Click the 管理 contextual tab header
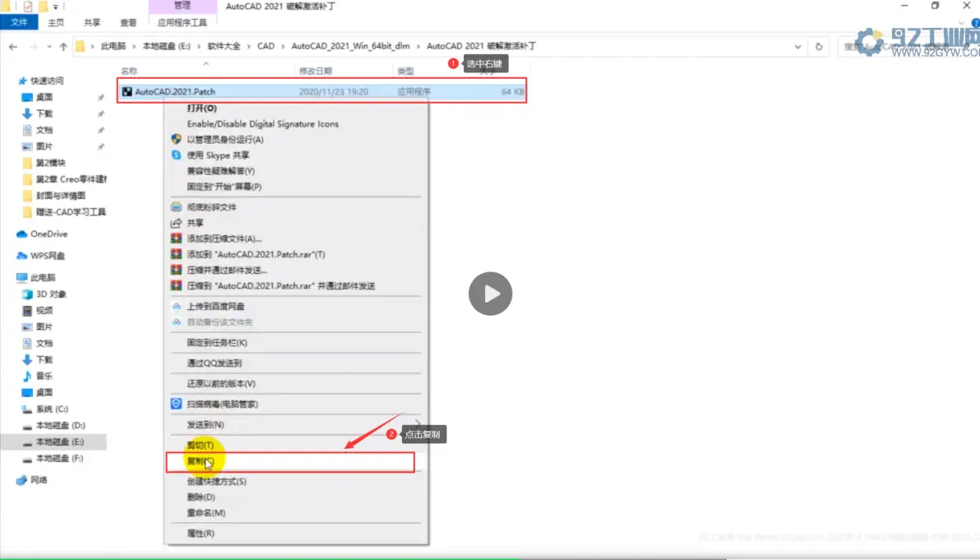This screenshot has width=980, height=560. (183, 6)
